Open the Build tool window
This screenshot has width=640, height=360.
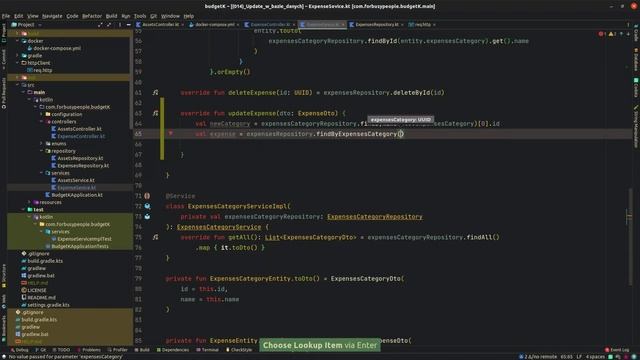coord(142,350)
